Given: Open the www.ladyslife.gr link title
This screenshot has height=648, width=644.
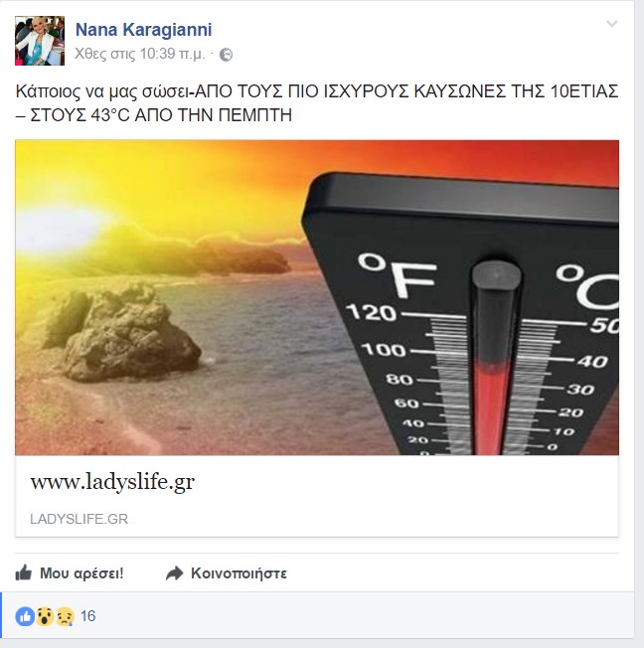Looking at the screenshot, I should pyautogui.click(x=112, y=482).
